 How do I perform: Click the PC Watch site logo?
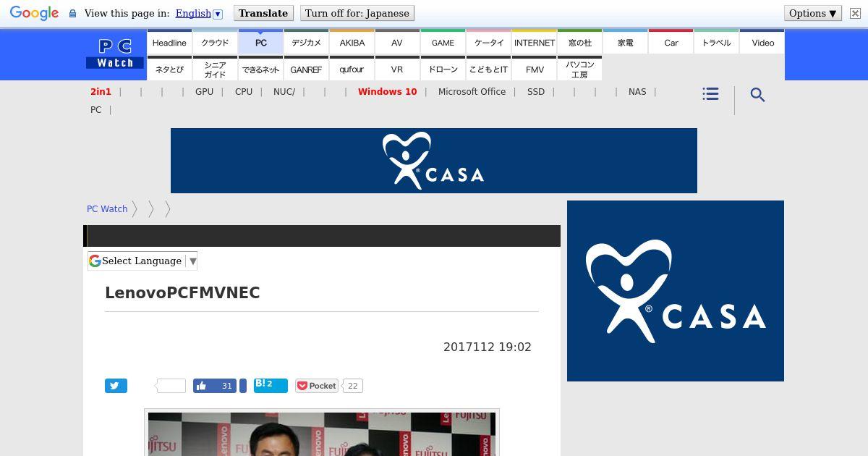[x=115, y=54]
